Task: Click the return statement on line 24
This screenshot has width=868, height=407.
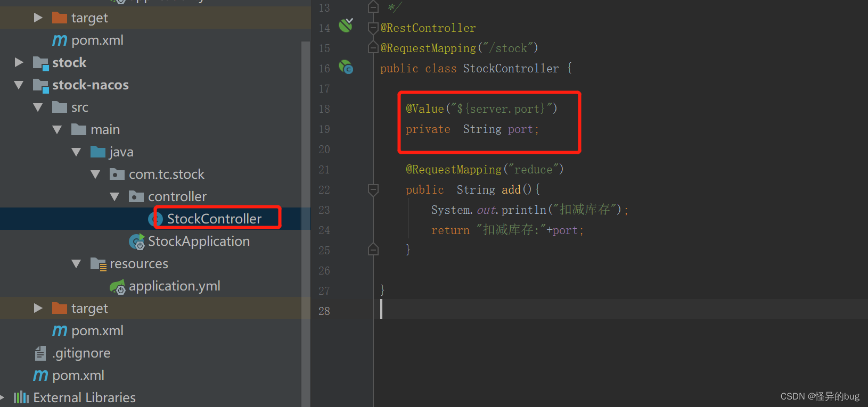Action: 507,230
